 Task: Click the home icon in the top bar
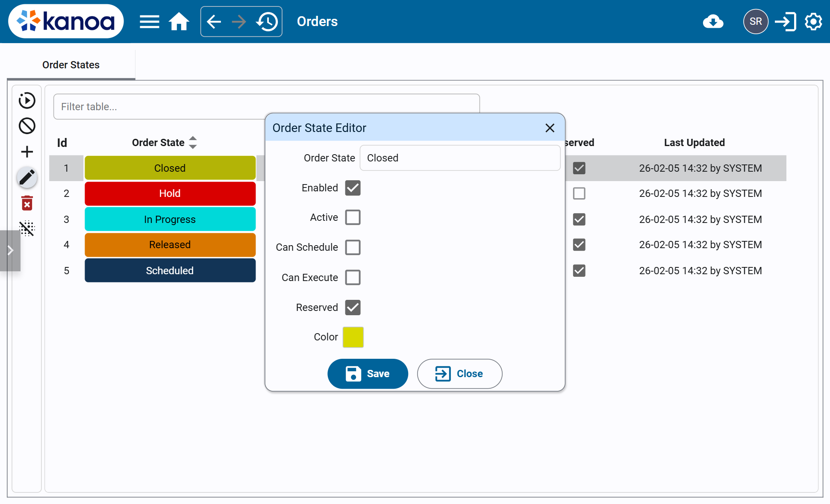coord(179,21)
